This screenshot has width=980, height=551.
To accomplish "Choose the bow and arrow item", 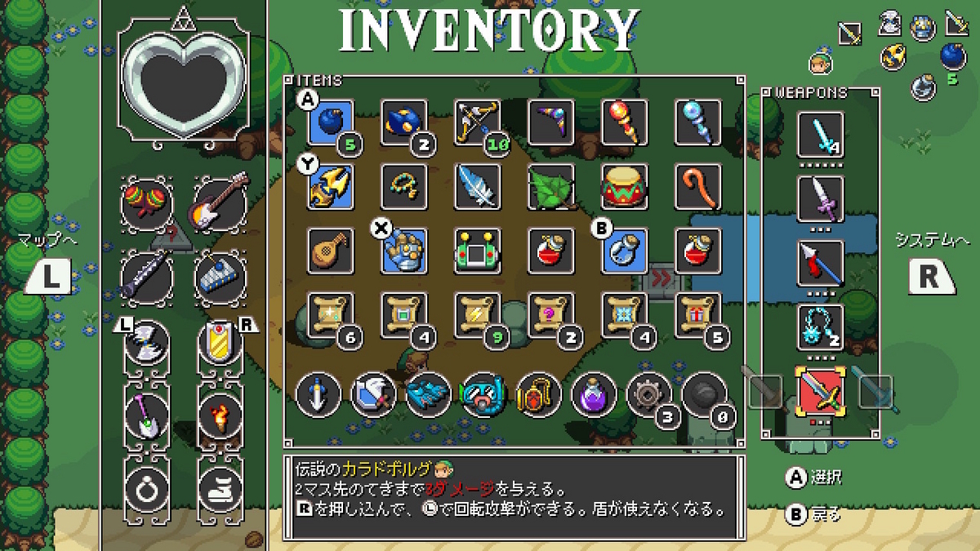I will [478, 123].
